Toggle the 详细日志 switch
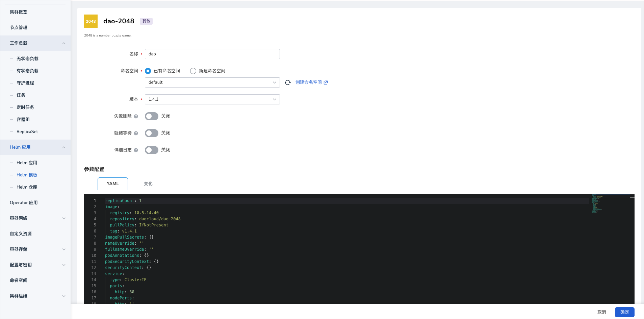The image size is (644, 319). pos(152,150)
